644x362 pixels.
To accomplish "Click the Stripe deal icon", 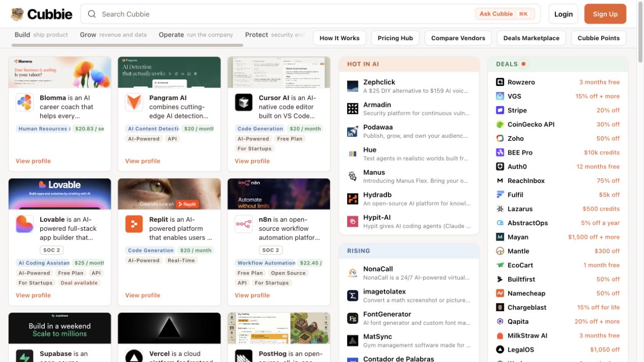I will click(500, 110).
